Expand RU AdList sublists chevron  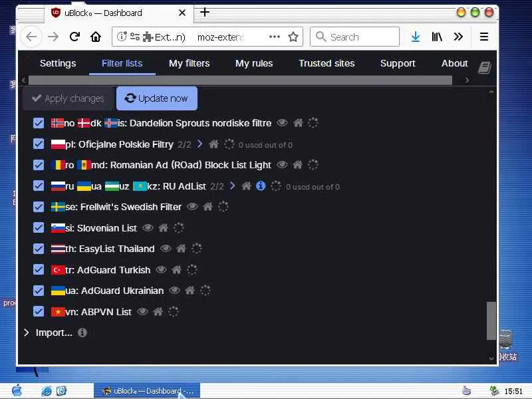pyautogui.click(x=232, y=186)
